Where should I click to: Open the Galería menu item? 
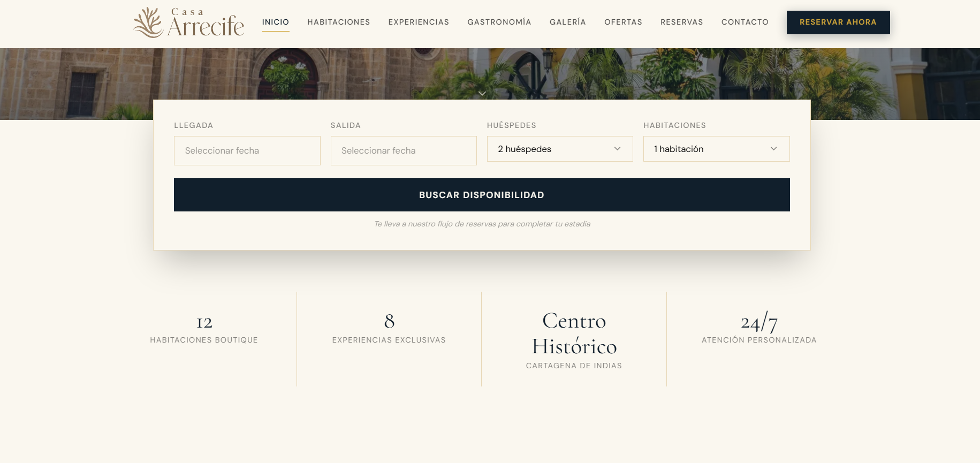point(568,22)
